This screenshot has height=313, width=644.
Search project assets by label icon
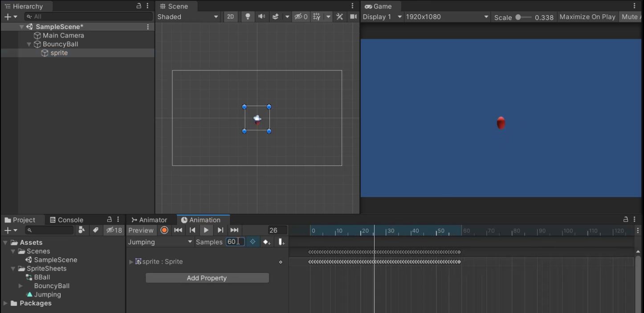95,230
